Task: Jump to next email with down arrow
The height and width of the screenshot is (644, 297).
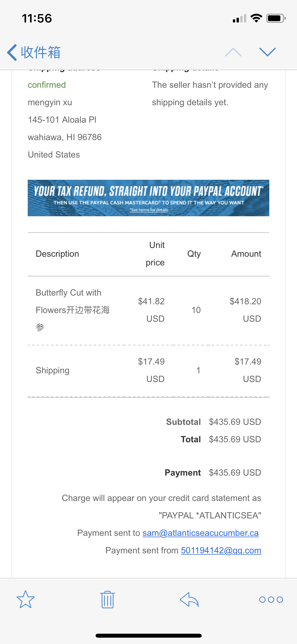Action: click(267, 52)
